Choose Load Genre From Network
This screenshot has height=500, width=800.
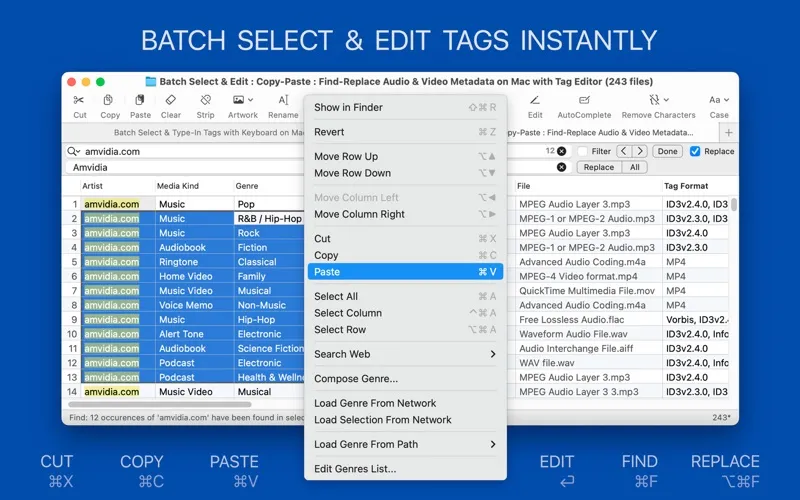(x=405, y=403)
